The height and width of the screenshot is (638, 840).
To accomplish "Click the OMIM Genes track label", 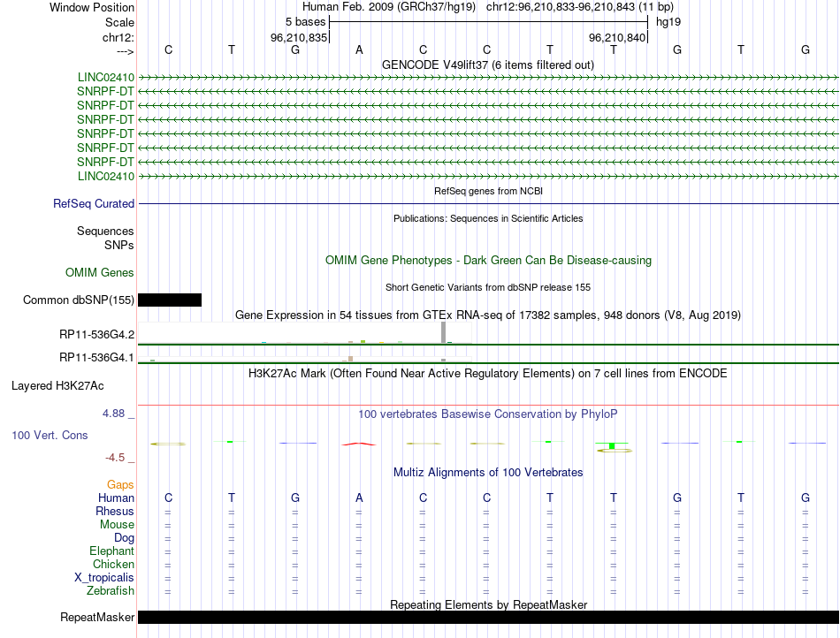I will pyautogui.click(x=100, y=272).
